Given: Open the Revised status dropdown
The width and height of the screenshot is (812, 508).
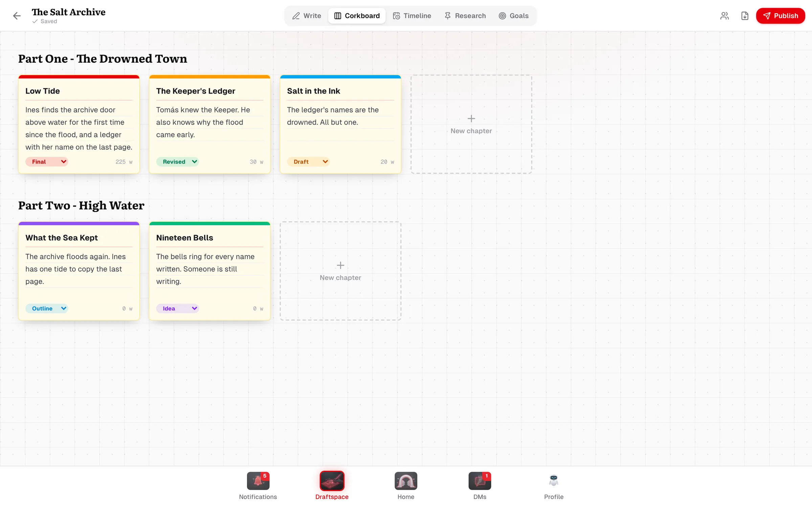Looking at the screenshot, I should 177,162.
